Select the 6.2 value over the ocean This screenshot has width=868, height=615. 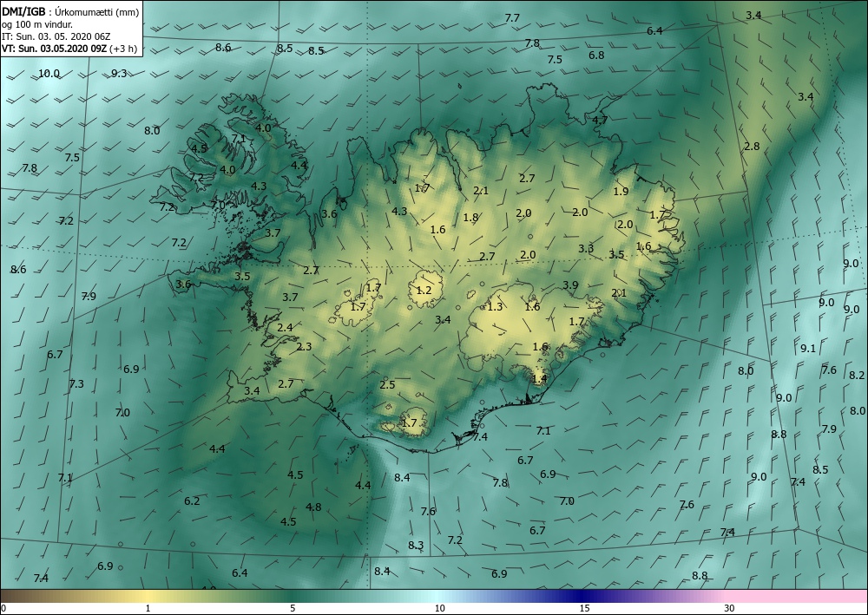tap(192, 501)
